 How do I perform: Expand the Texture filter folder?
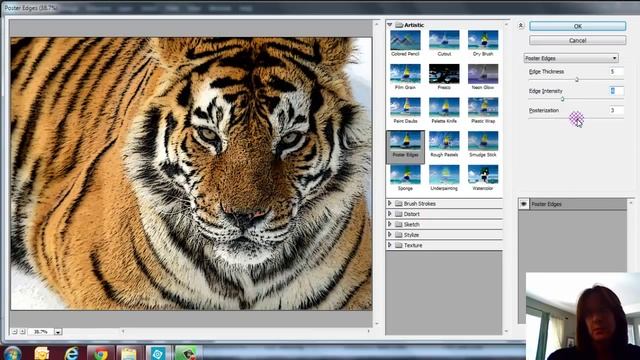coord(390,245)
